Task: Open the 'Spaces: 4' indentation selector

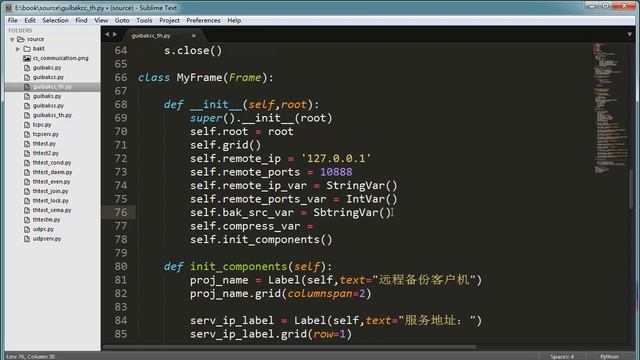Action: [x=562, y=356]
